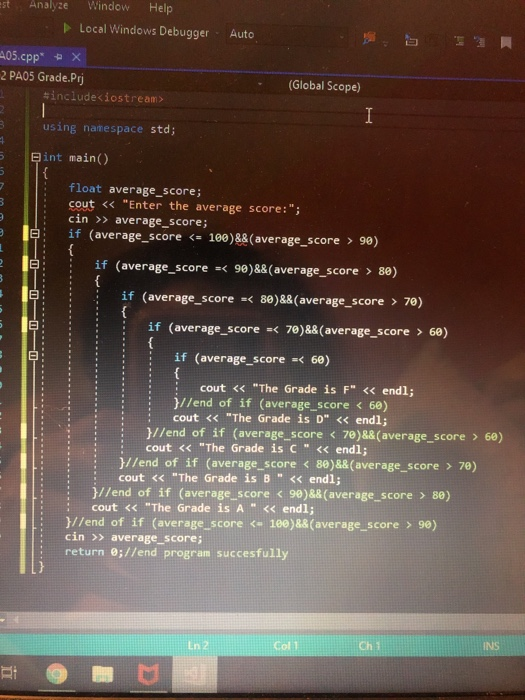
Task: Click the "The Grade is C" cout line
Action: pyautogui.click(x=256, y=448)
